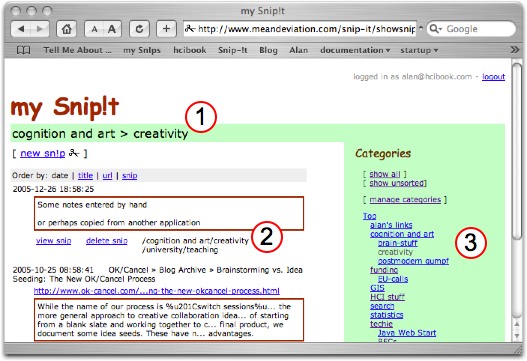This screenshot has width=527, height=361.
Task: Select the 'GIS' category
Action: coord(377,288)
